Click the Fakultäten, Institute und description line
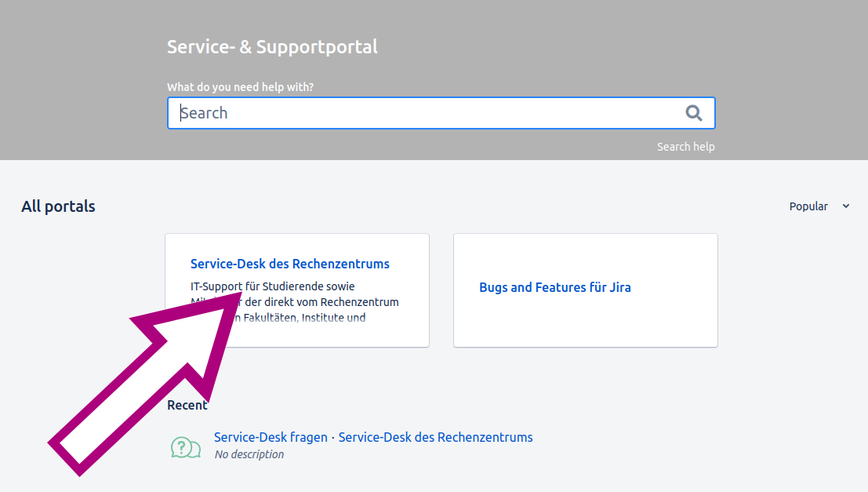Viewport: 868px width, 492px height. click(314, 318)
